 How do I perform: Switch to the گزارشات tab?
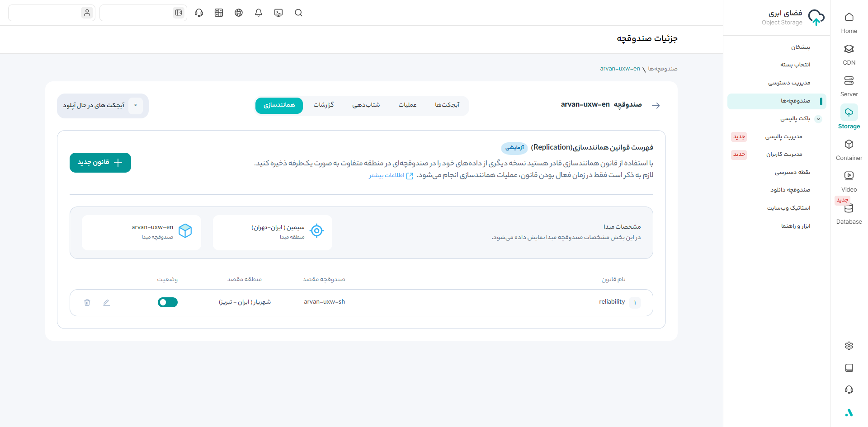(324, 105)
